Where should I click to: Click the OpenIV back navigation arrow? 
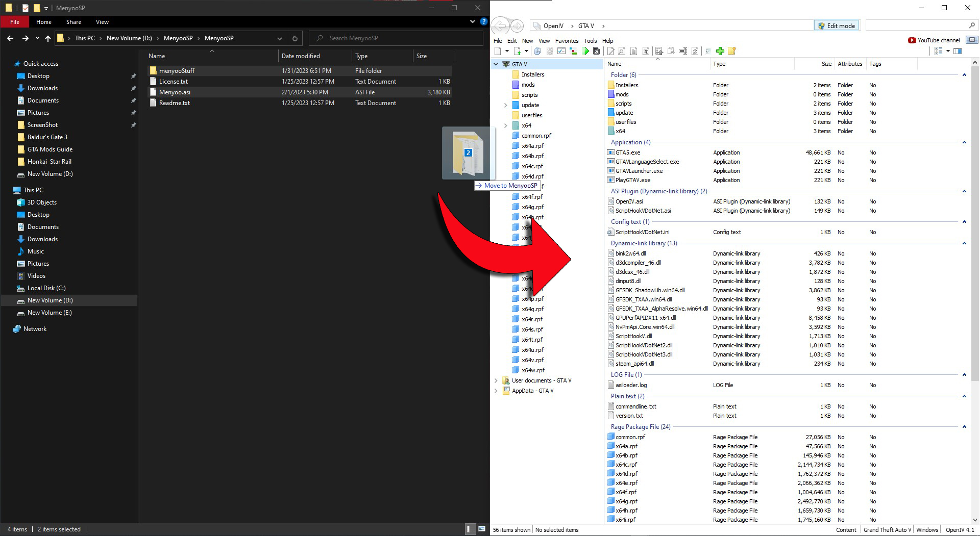[x=501, y=26]
